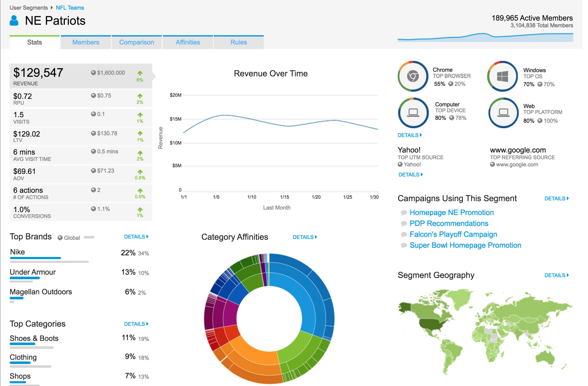Image resolution: width=588 pixels, height=386 pixels.
Task: Toggle the Global comparison pill in Top Brands
Action: pyautogui.click(x=89, y=238)
